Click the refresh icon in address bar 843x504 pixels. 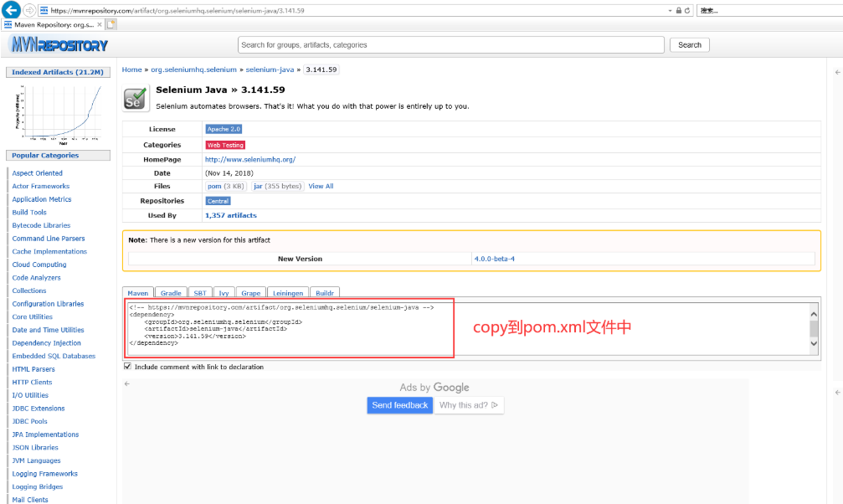[687, 10]
